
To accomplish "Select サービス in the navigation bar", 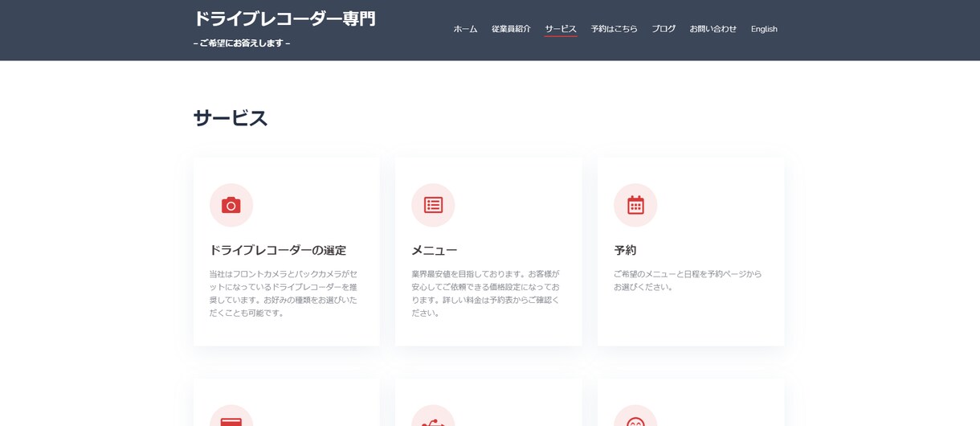I will coord(561,29).
